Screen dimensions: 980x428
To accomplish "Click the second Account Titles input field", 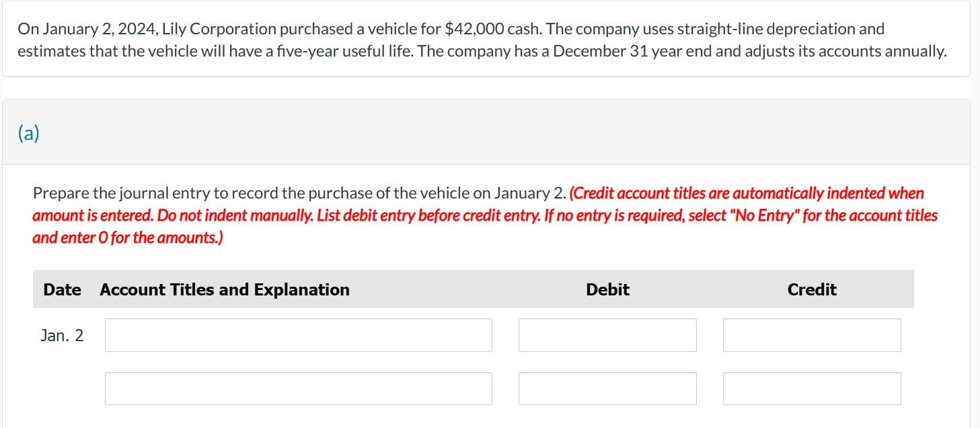I will (x=298, y=388).
